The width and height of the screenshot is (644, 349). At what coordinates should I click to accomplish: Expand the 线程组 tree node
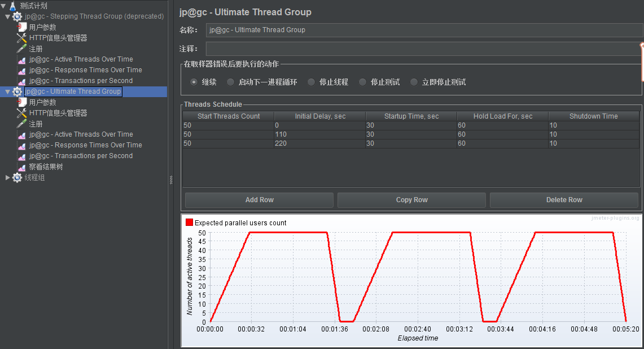pos(7,178)
